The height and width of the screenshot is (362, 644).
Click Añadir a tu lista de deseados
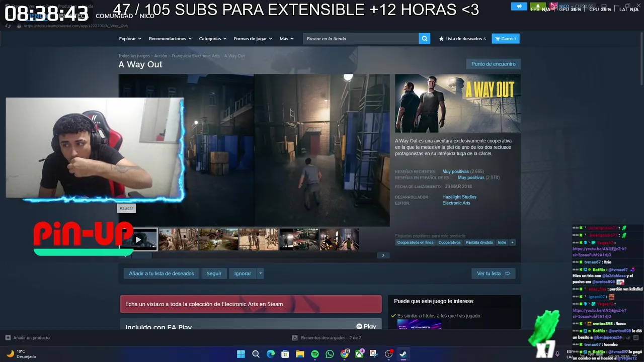coord(162,274)
